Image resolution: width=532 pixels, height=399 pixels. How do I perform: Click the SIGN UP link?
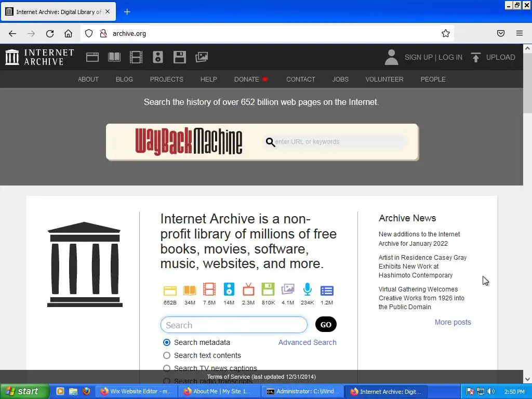(x=418, y=57)
